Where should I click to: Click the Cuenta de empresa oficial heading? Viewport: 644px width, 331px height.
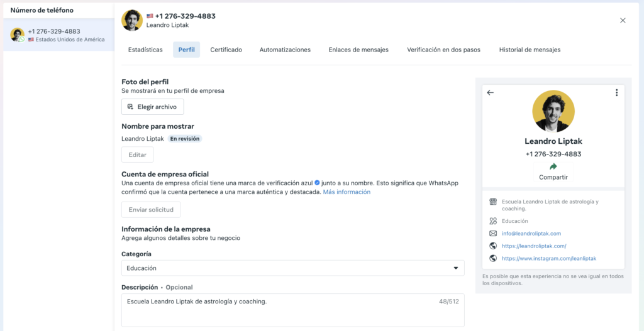coord(165,174)
